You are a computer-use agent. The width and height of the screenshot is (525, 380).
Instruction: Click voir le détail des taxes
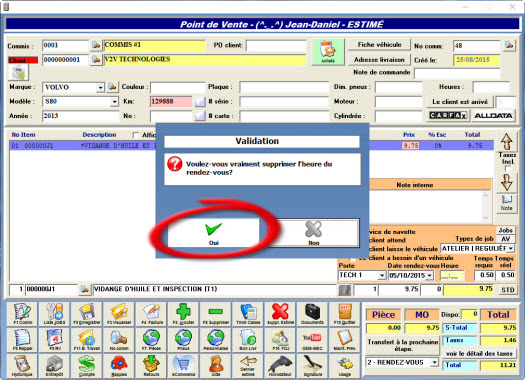[479, 354]
